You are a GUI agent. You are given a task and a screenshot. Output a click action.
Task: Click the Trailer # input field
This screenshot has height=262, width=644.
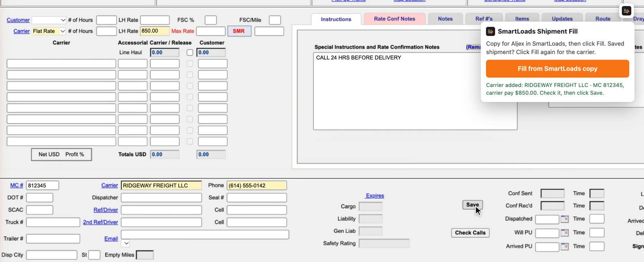tap(53, 239)
